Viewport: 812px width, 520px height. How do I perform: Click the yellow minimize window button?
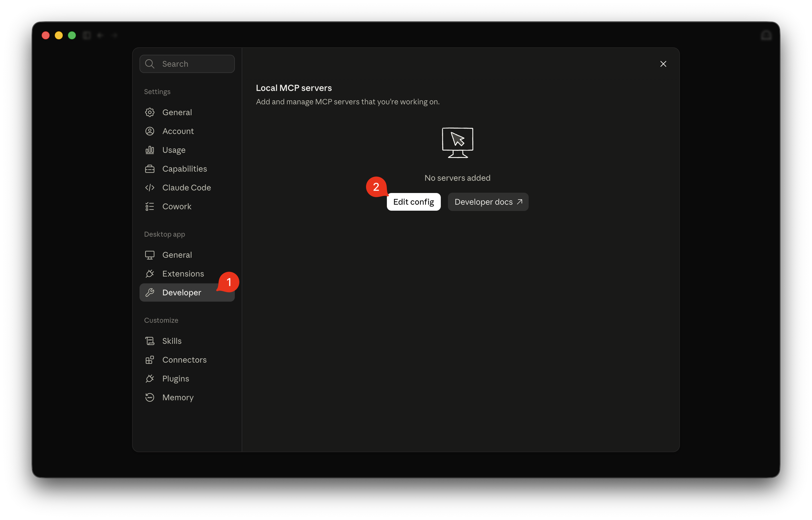point(59,35)
